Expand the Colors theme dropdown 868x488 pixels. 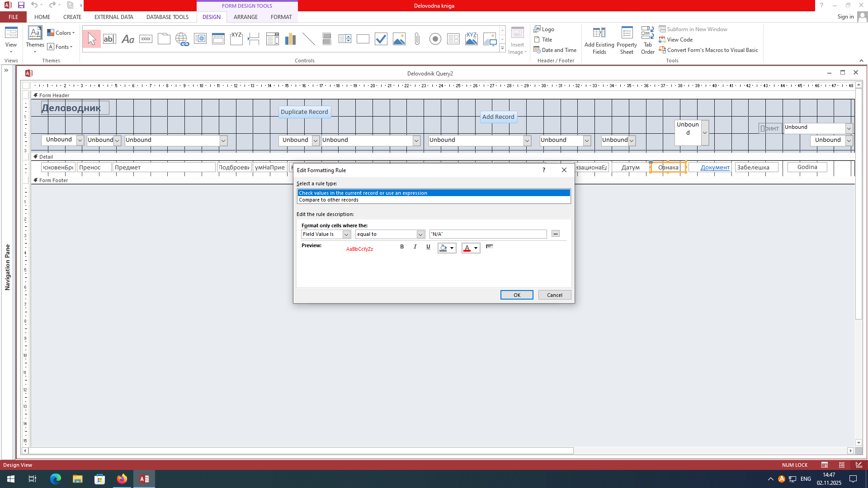[61, 33]
